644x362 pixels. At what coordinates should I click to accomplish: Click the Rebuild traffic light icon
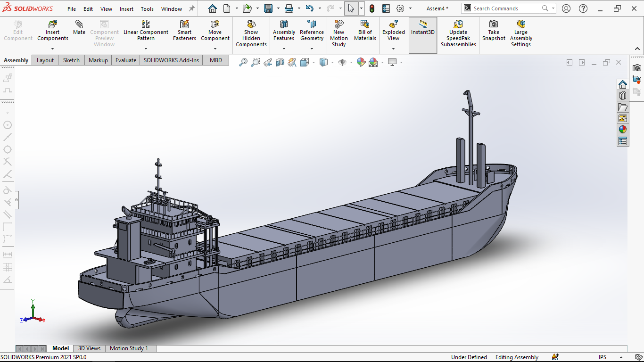[x=372, y=8]
